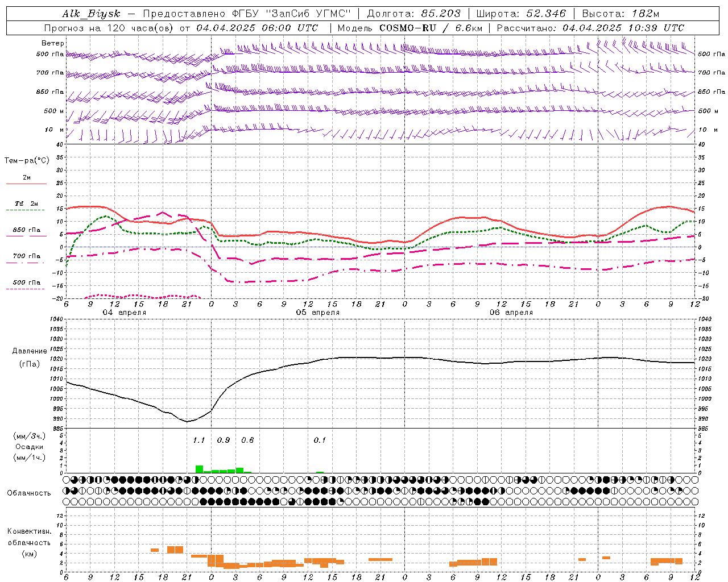This screenshot has width=728, height=582.
Task: Click the dotted line sample under '500 гПа' legend
Action: click(x=26, y=289)
